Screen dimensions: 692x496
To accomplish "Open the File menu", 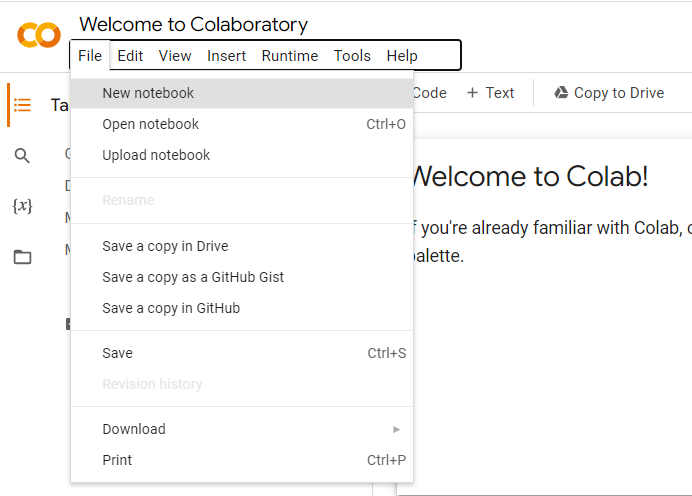I will [90, 56].
